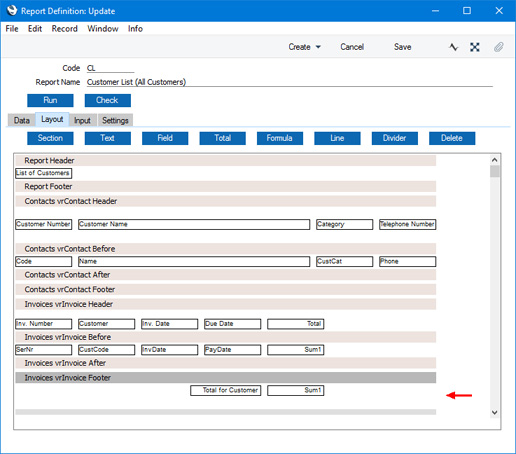
Task: Click the layout vertical scrollbar thumb
Action: tap(495, 171)
